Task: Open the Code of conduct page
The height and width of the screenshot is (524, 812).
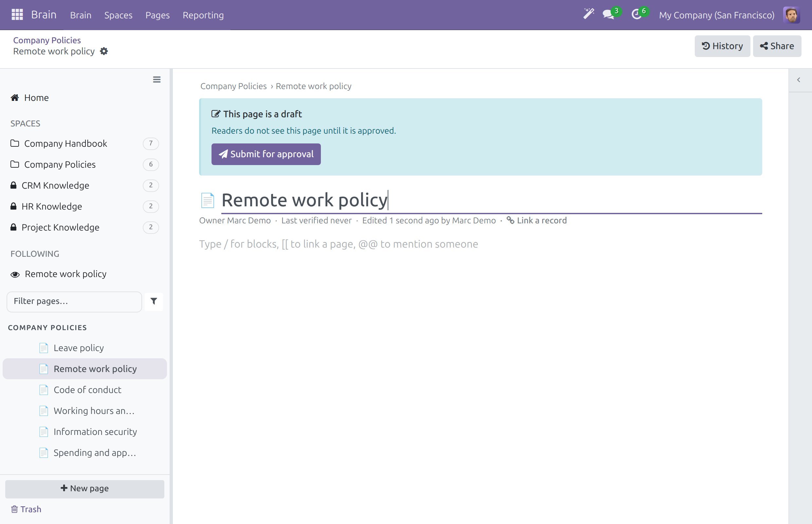Action: [x=85, y=390]
